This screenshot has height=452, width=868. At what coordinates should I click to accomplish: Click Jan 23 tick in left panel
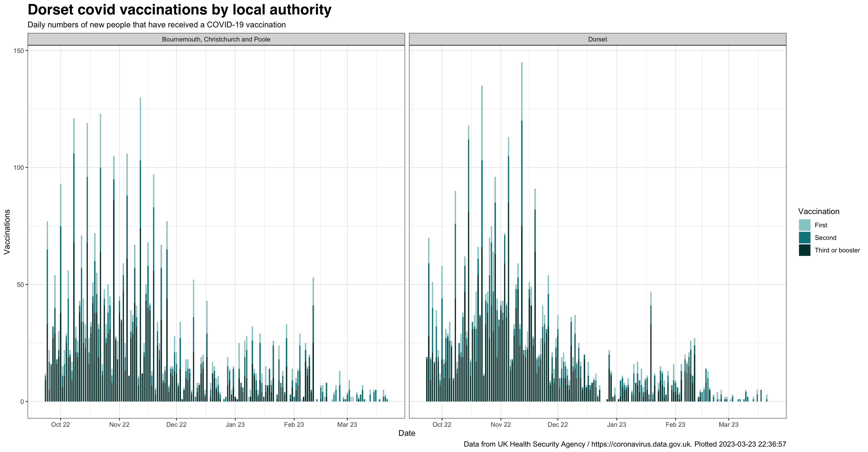(235, 425)
